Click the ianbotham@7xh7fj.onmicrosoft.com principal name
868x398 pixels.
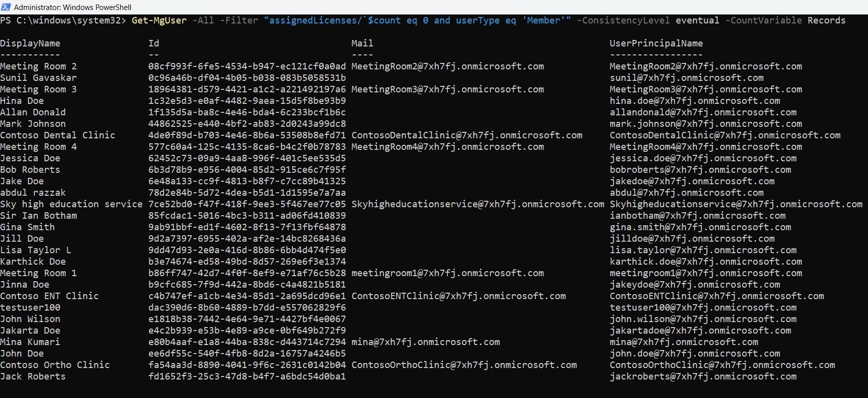click(698, 216)
